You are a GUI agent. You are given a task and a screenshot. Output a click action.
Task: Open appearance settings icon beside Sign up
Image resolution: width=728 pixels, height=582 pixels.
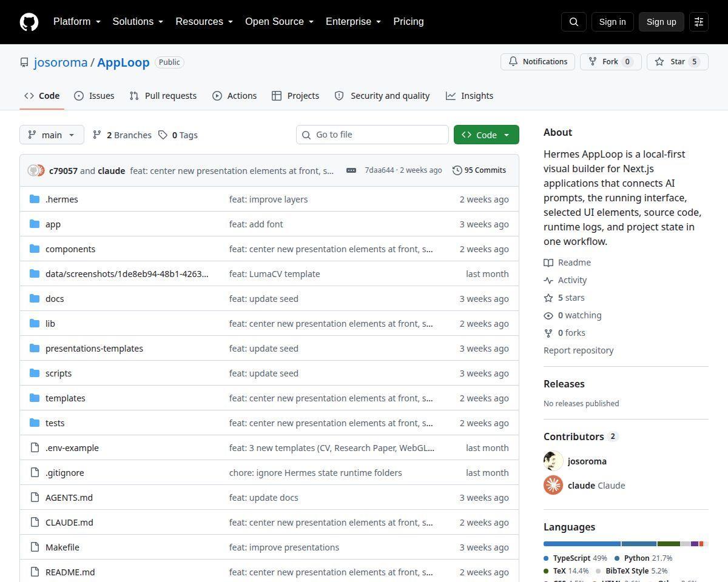coord(699,22)
